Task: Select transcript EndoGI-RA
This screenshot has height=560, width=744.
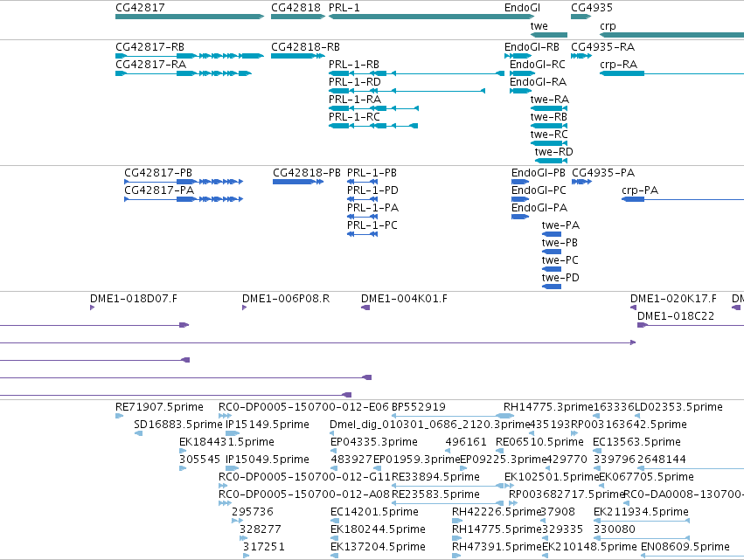Action: [x=520, y=91]
